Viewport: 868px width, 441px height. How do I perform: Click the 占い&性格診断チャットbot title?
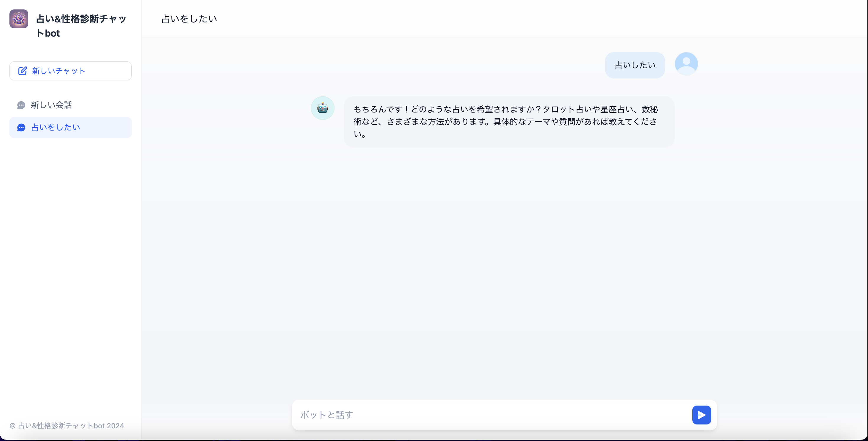[81, 26]
